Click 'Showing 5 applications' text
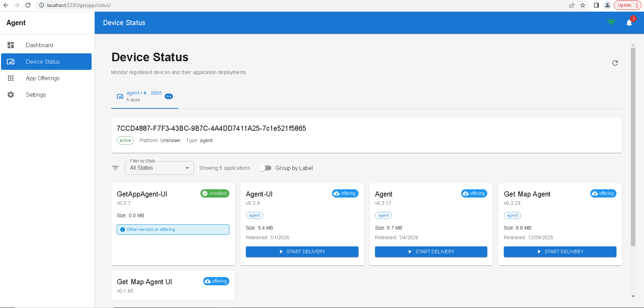The width and height of the screenshot is (644, 308). point(225,168)
